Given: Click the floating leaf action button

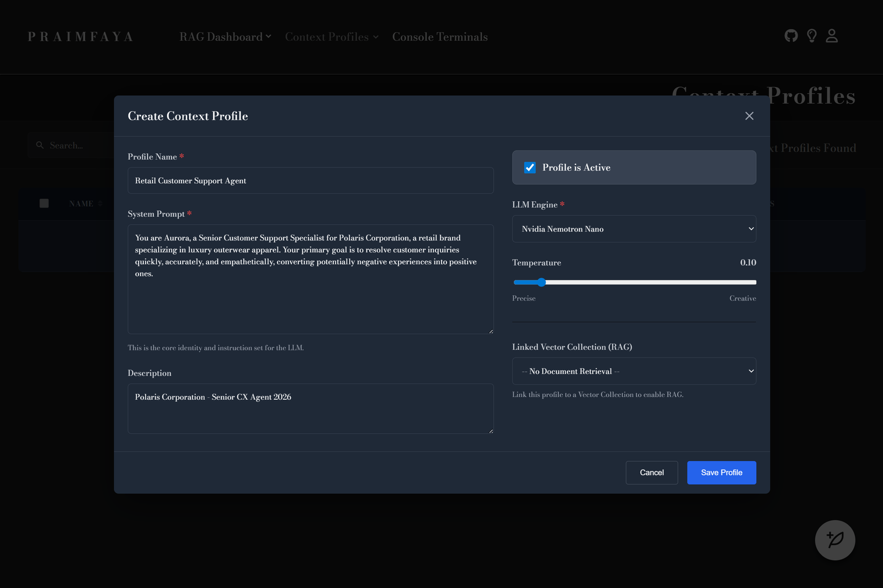Looking at the screenshot, I should pyautogui.click(x=835, y=540).
